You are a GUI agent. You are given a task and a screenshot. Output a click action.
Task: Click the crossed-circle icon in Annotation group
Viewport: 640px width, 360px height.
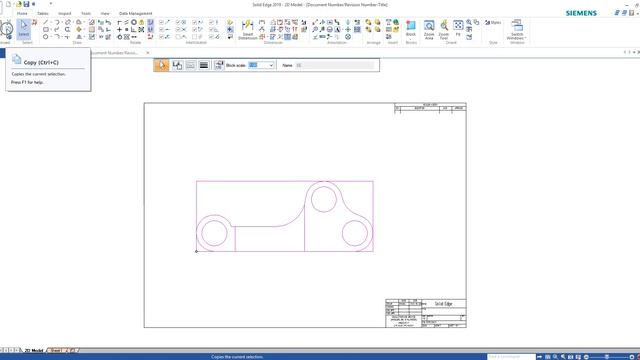[348, 37]
